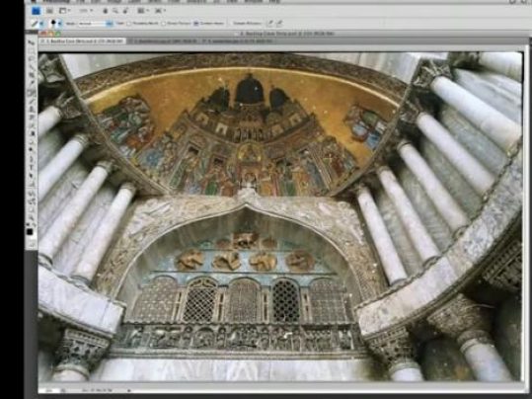Select the Zoom tool in tools panel
532x399 pixels.
point(32,217)
